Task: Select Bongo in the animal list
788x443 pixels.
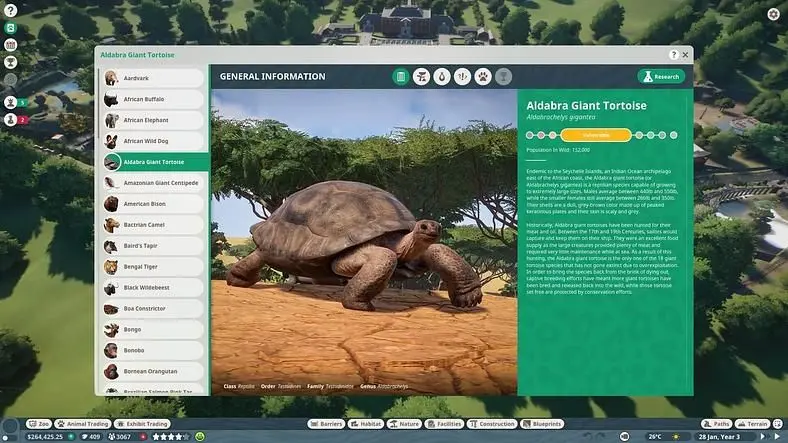Action: 154,329
